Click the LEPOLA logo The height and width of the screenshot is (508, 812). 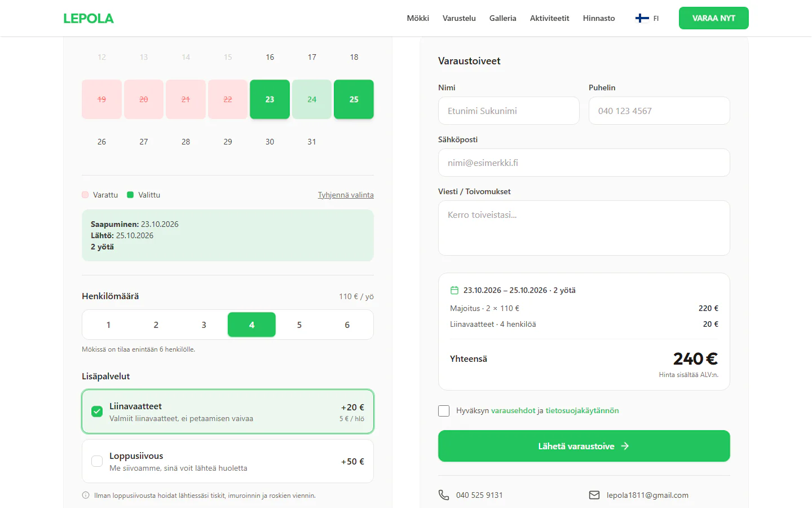(x=89, y=18)
